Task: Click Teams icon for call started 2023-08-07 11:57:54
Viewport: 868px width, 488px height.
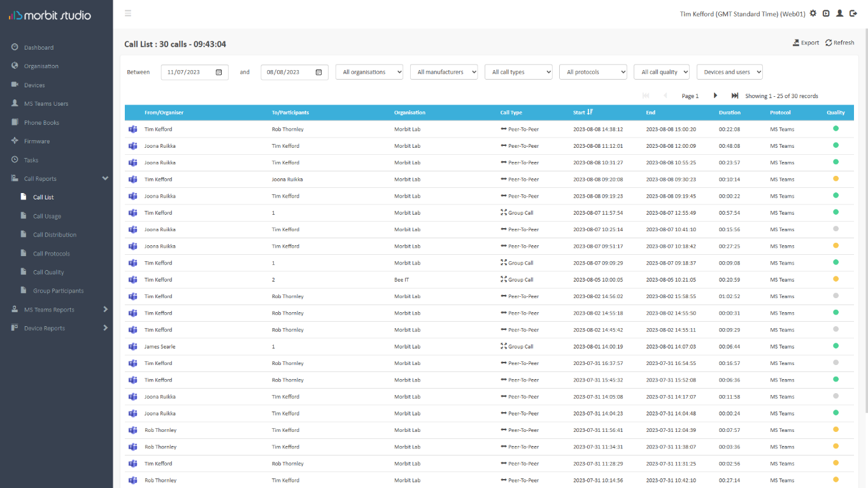Action: click(x=133, y=213)
